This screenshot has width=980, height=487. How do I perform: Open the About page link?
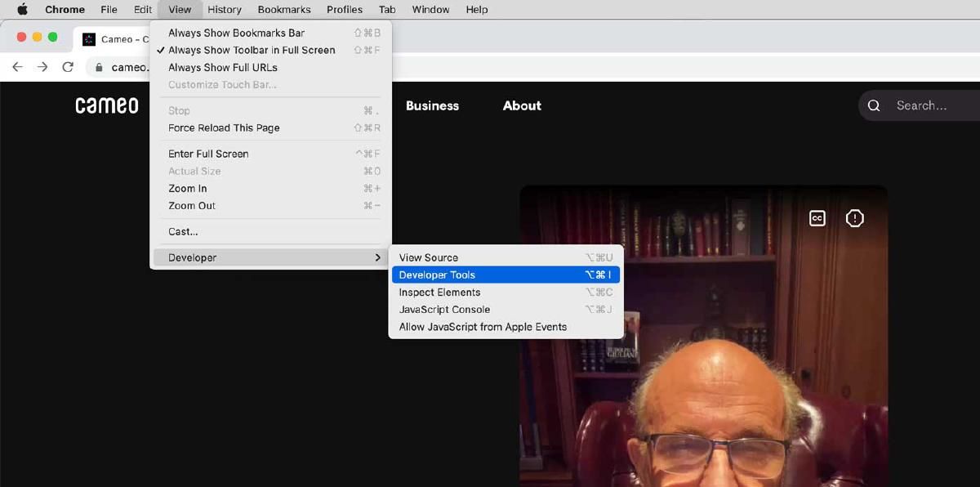[522, 105]
